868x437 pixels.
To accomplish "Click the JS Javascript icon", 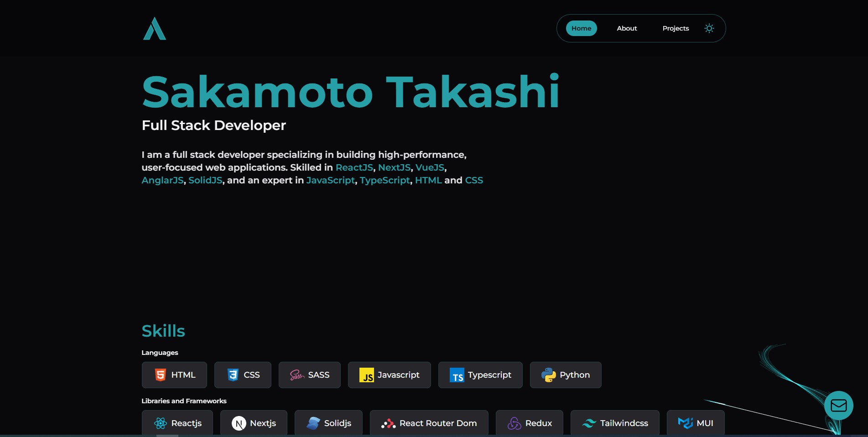I will [x=366, y=375].
